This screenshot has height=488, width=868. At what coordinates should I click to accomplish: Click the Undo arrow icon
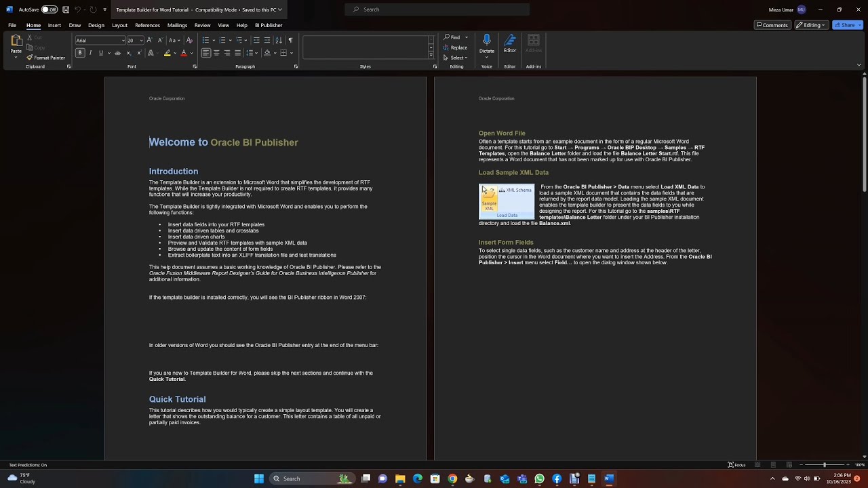click(x=78, y=9)
